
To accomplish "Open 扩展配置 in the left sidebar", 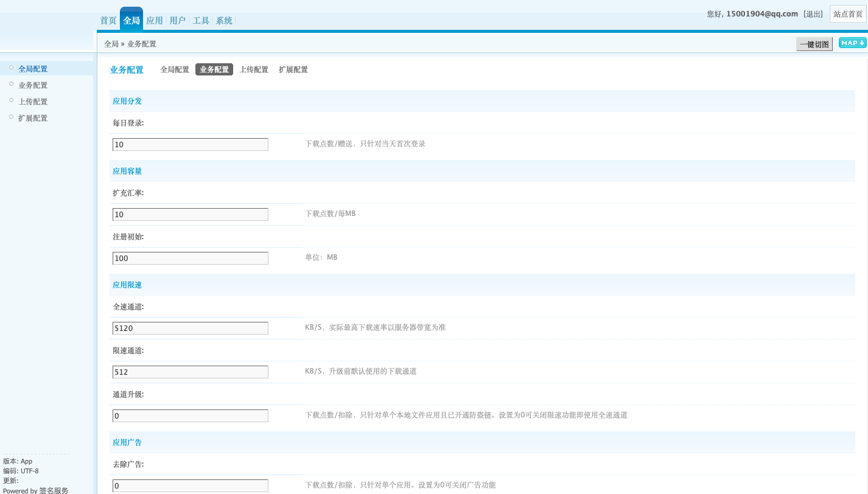I will (x=33, y=118).
